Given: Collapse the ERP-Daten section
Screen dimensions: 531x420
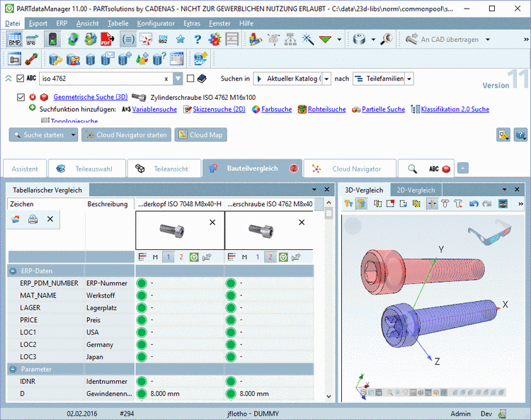Looking at the screenshot, I should (x=13, y=271).
